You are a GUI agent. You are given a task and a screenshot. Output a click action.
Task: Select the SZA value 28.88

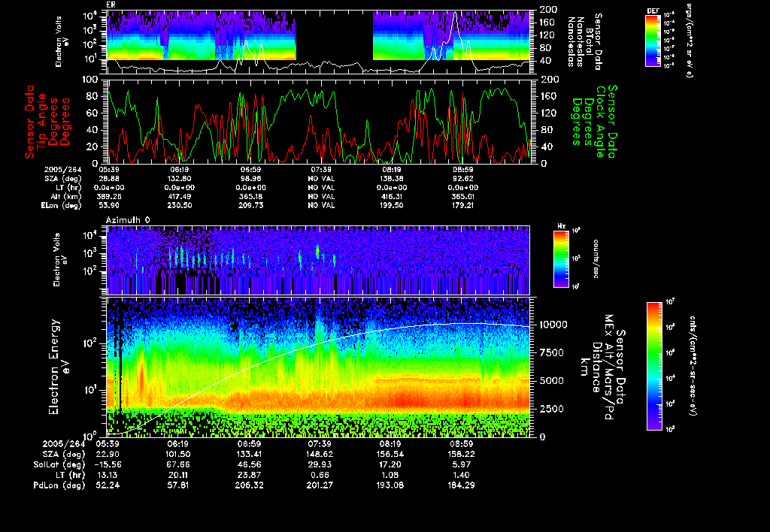coord(111,179)
